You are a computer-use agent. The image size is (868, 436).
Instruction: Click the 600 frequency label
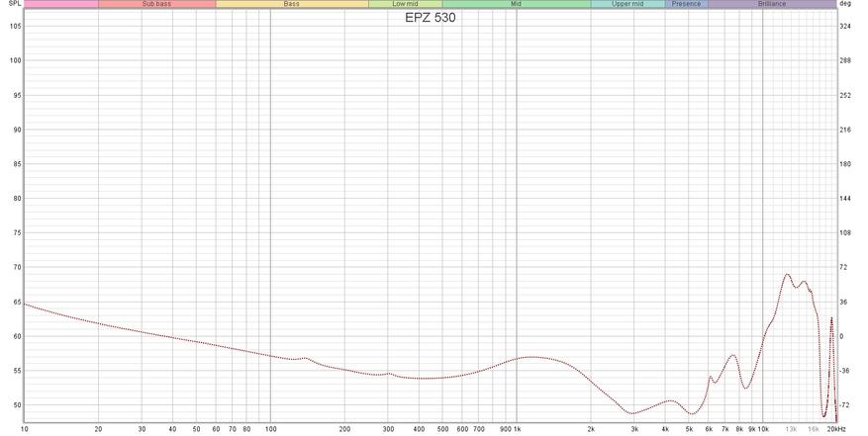pos(462,429)
